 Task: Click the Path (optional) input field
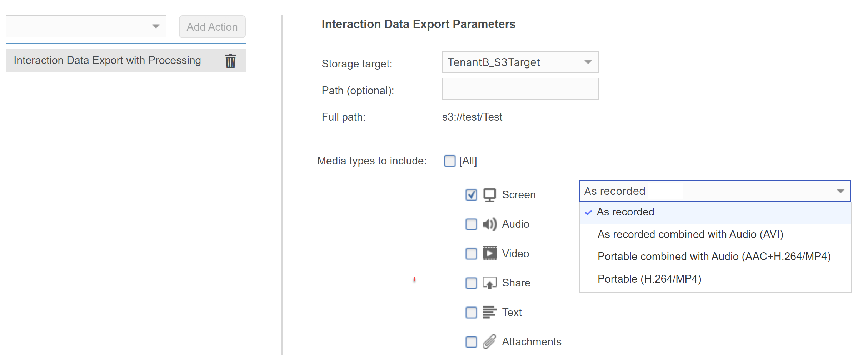click(520, 89)
